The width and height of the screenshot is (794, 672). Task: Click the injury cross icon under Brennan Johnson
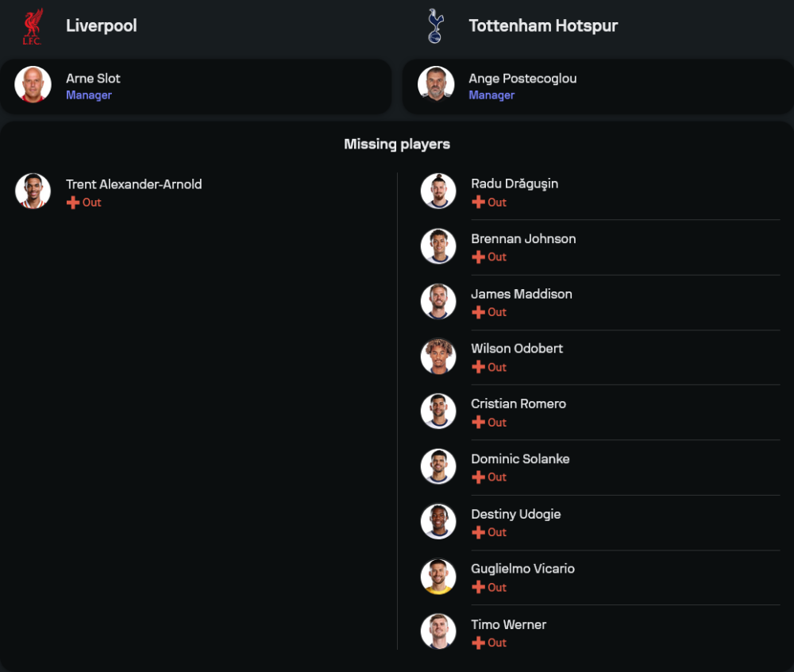(478, 257)
